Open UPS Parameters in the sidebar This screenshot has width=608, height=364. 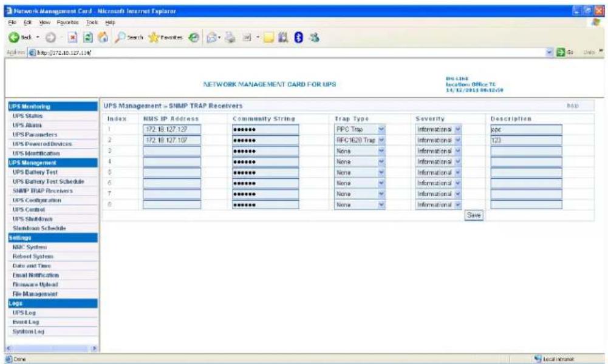[35, 134]
